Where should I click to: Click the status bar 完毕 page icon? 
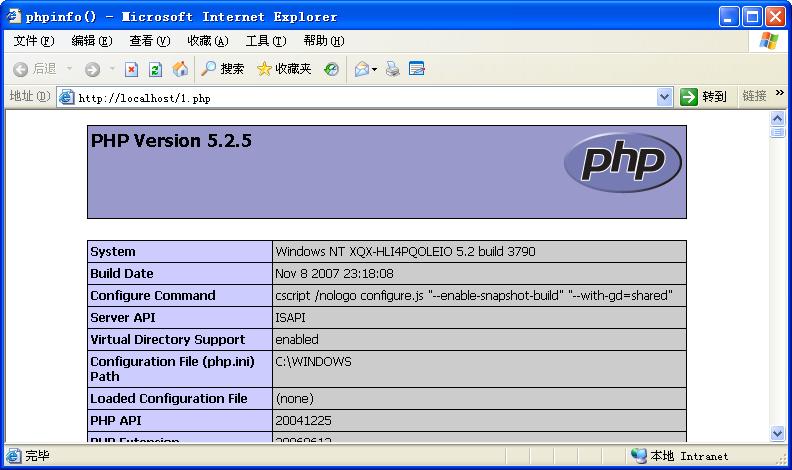(x=14, y=456)
